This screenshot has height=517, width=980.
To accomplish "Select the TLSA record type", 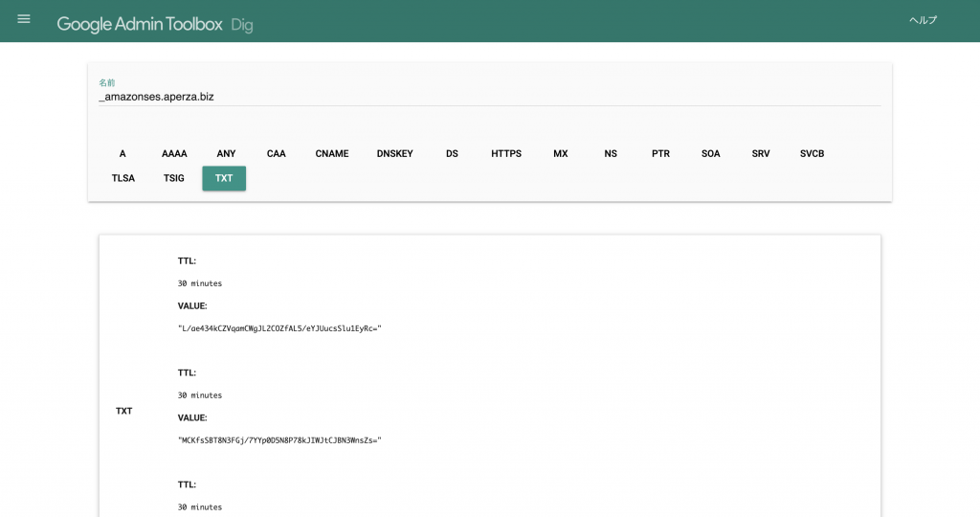I will [x=124, y=178].
